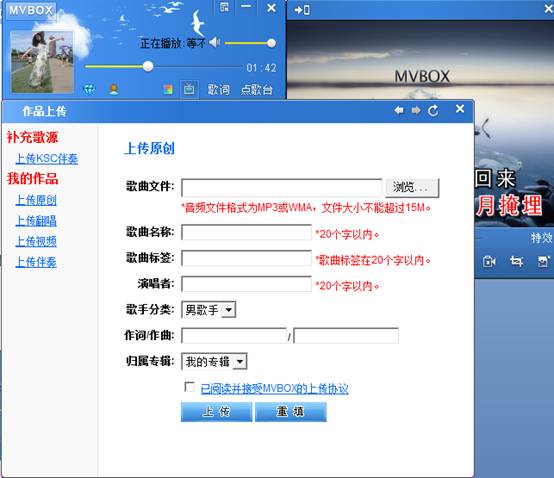
Task: Go forward using upload window right arrow
Action: click(x=416, y=111)
